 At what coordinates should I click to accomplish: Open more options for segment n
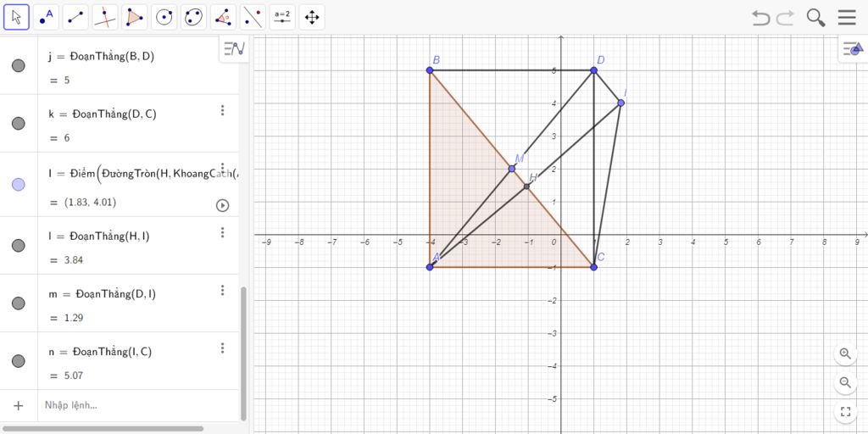point(223,348)
